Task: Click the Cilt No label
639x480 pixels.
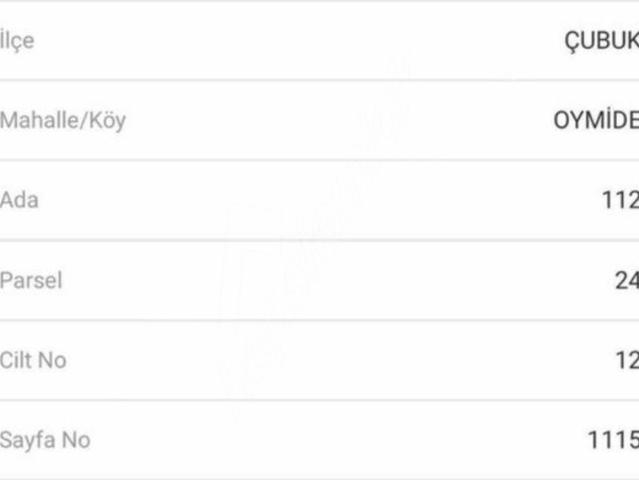Action: pos(33,360)
